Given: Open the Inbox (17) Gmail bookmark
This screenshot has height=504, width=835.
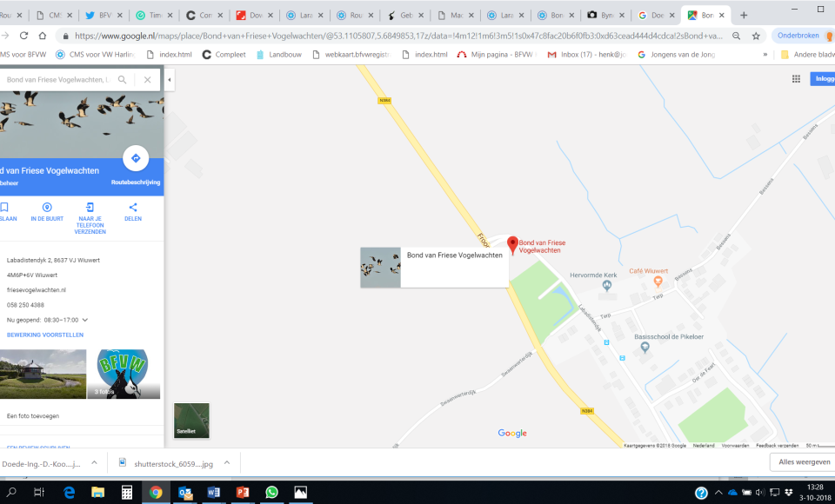Looking at the screenshot, I should click(587, 54).
